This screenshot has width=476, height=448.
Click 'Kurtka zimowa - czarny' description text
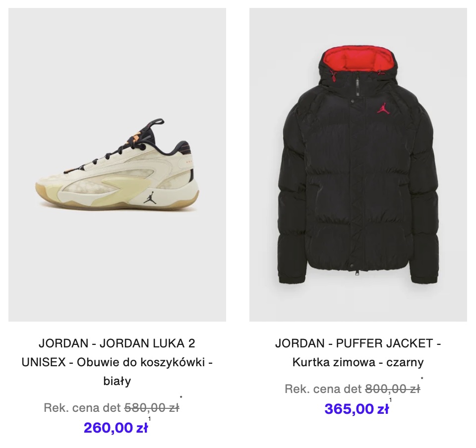358,362
